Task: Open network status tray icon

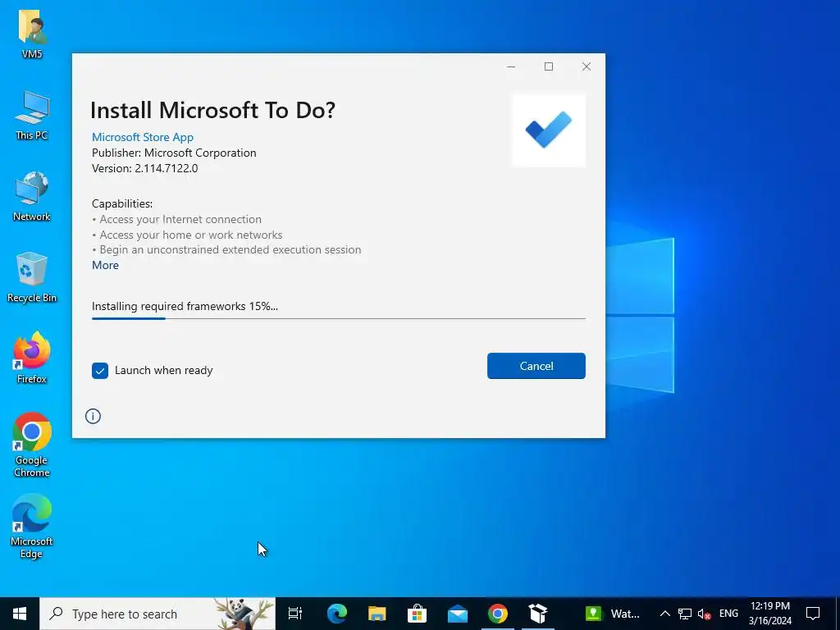Action: tap(685, 614)
